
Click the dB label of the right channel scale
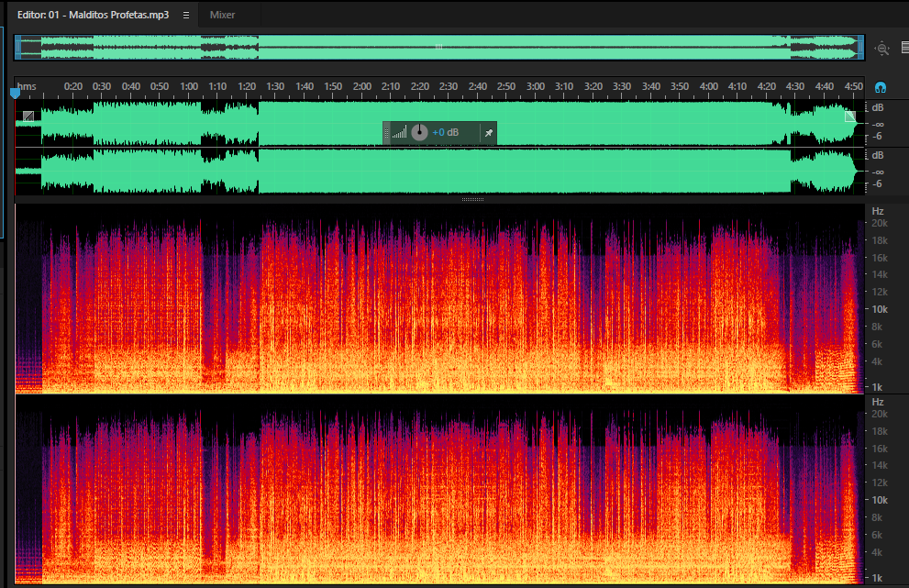click(x=878, y=155)
